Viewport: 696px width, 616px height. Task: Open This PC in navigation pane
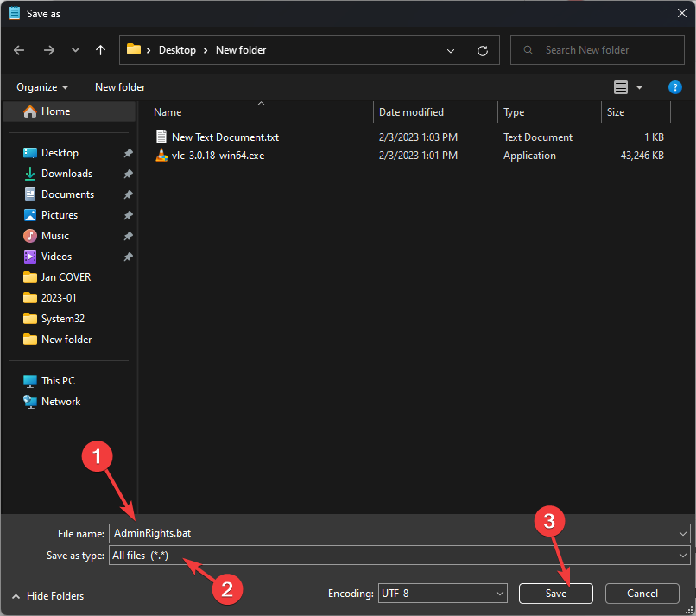coord(58,381)
